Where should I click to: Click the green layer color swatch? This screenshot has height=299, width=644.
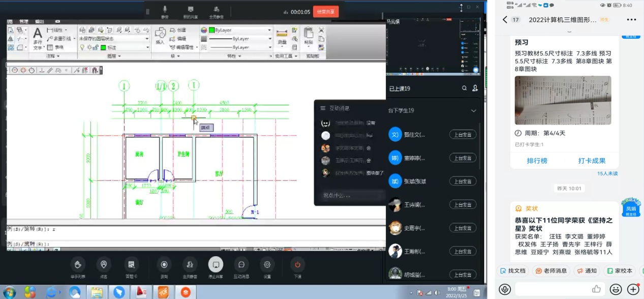tap(104, 47)
